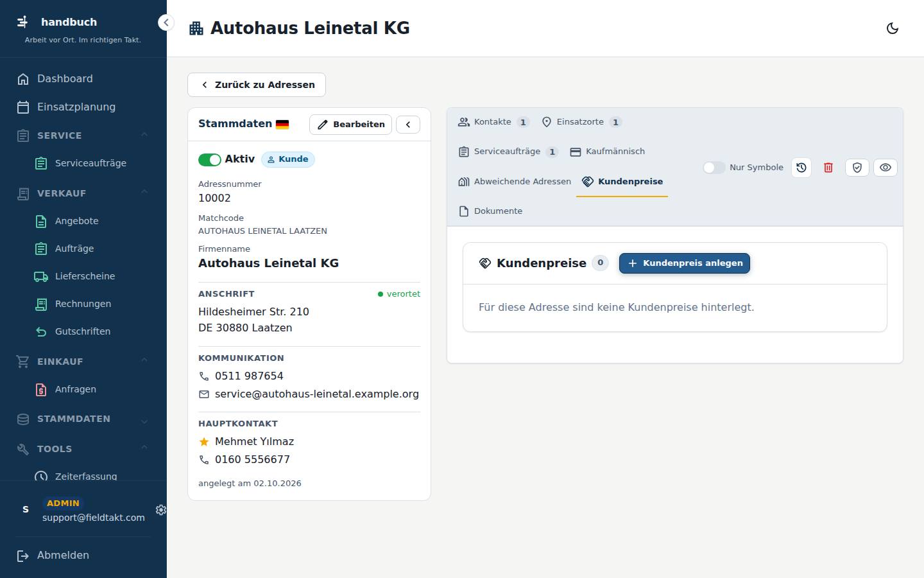Select the Serviceaufträge tab

pos(508,152)
